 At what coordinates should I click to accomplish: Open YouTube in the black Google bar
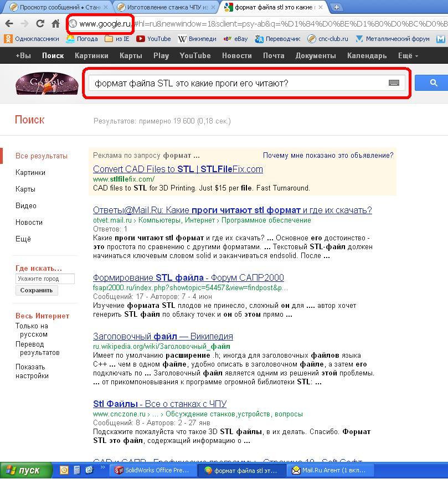tap(195, 55)
